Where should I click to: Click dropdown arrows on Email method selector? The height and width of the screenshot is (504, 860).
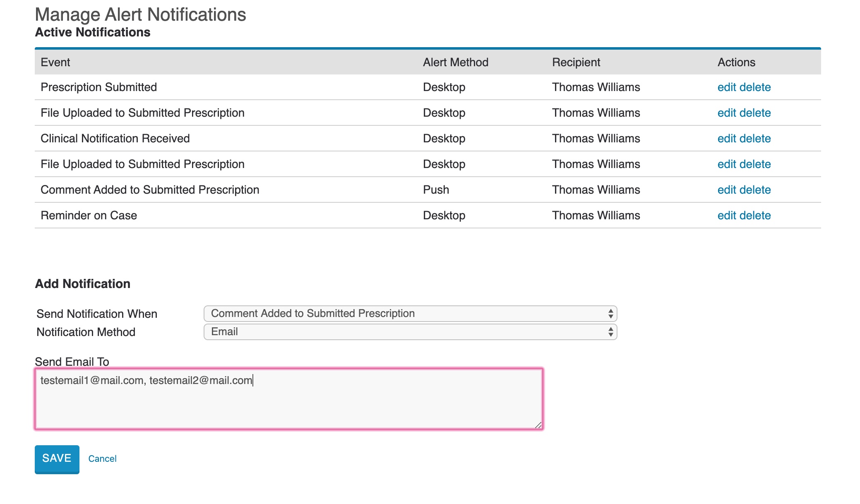610,332
